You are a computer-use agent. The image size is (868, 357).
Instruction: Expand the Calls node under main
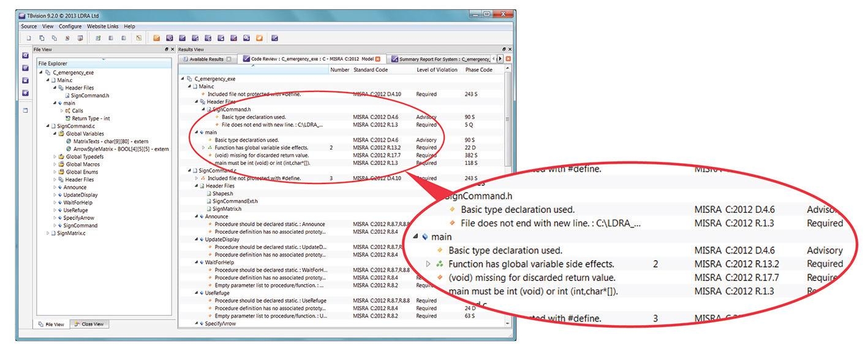point(61,111)
